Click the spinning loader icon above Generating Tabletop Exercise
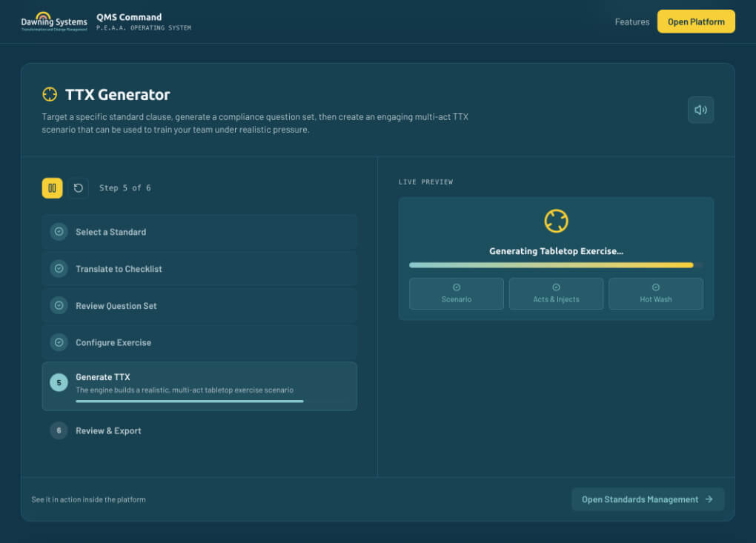This screenshot has width=756, height=543. 556,221
